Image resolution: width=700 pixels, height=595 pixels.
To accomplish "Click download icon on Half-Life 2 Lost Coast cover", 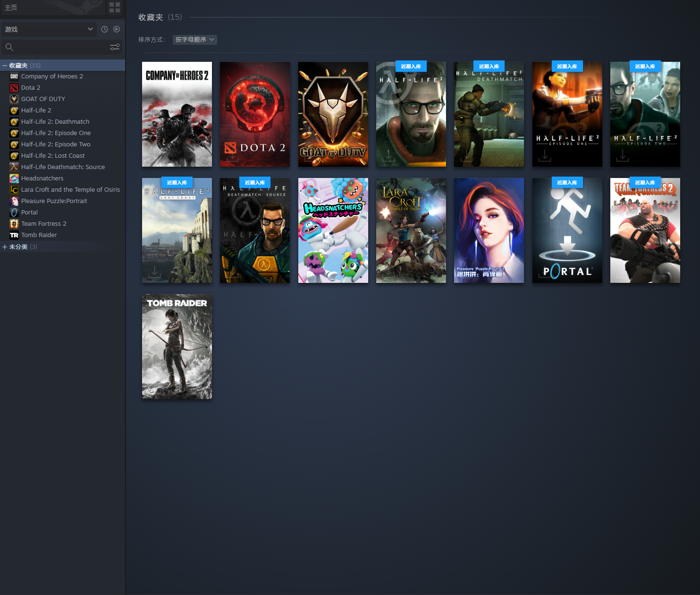I will 154,272.
